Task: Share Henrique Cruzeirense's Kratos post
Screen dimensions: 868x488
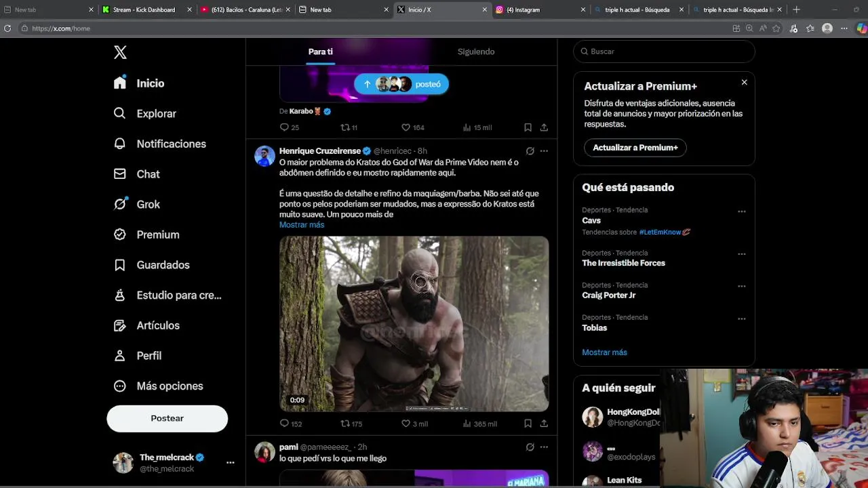Action: tap(544, 424)
